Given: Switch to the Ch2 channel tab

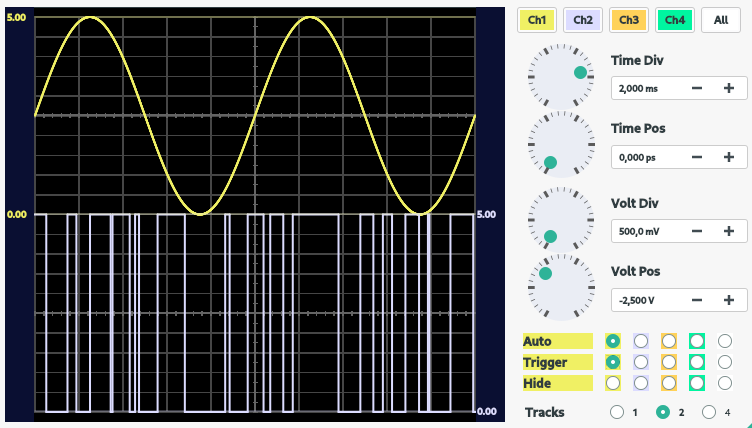Looking at the screenshot, I should (583, 20).
